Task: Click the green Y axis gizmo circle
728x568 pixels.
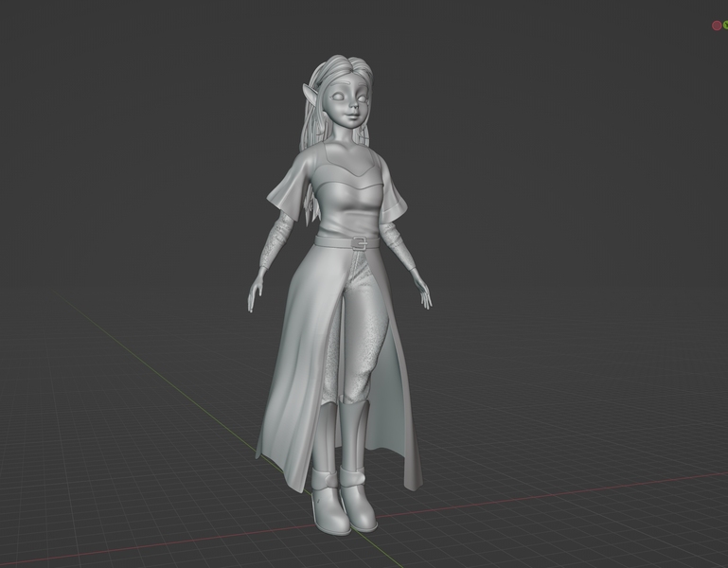Action: [726, 25]
